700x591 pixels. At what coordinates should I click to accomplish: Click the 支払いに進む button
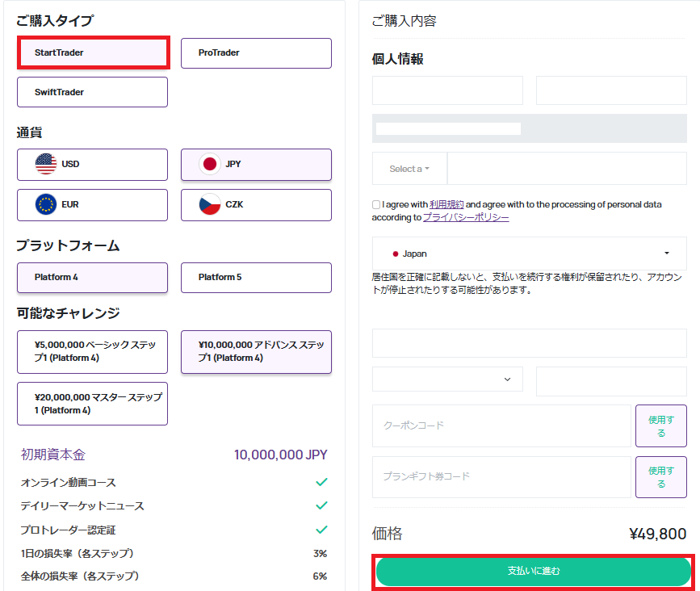[534, 572]
